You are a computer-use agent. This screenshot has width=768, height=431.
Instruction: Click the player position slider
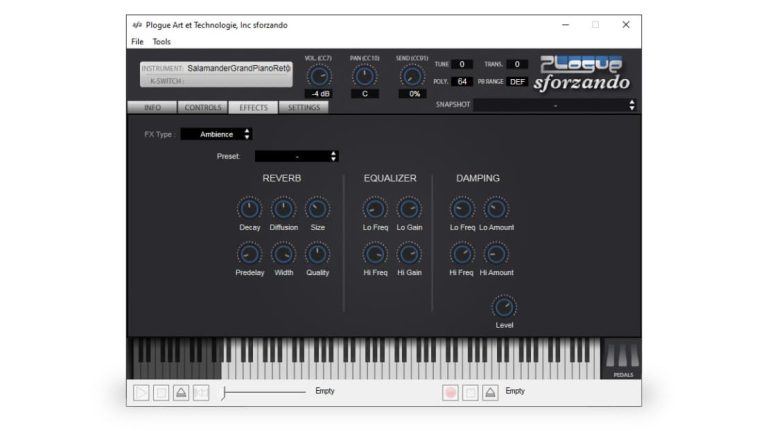coord(264,392)
